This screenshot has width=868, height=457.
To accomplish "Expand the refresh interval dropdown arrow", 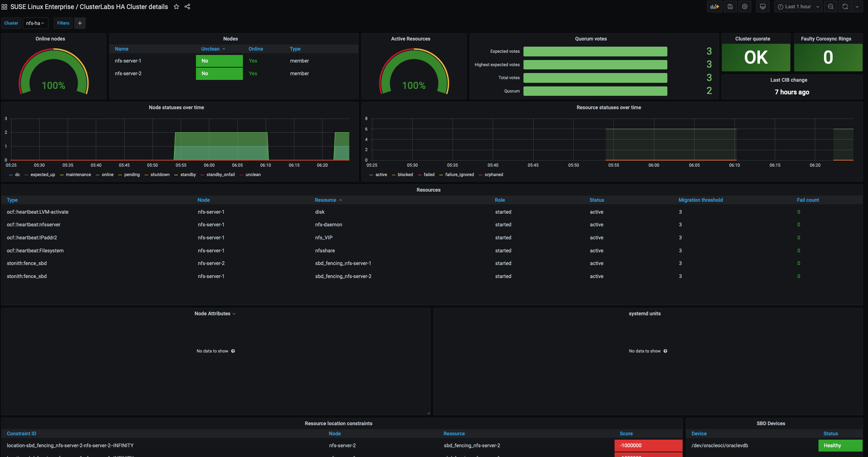I will pos(857,7).
